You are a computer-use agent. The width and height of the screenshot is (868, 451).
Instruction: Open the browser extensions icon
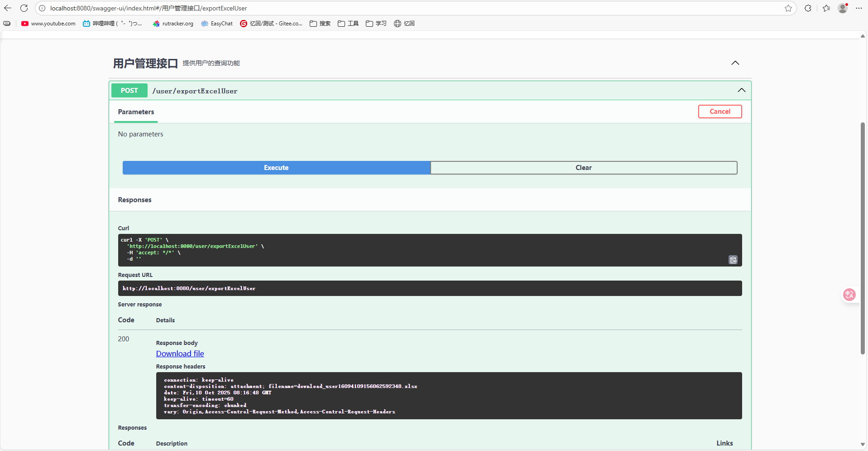(808, 8)
